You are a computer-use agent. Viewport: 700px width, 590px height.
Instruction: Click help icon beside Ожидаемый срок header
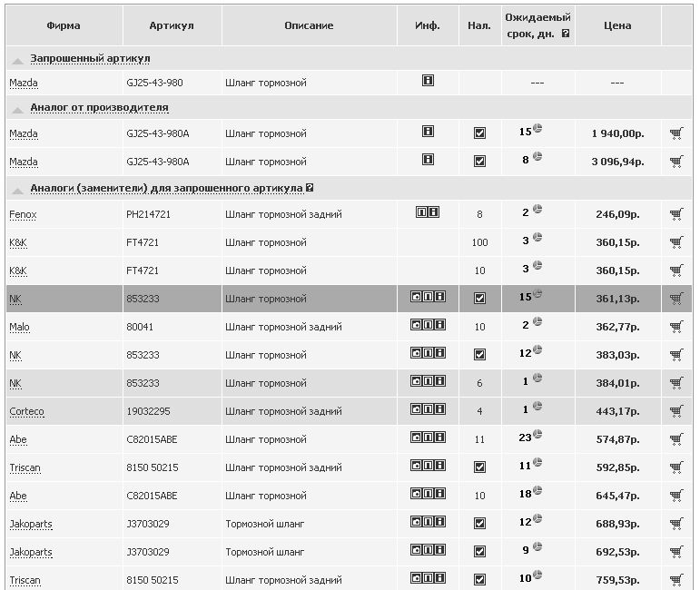566,33
